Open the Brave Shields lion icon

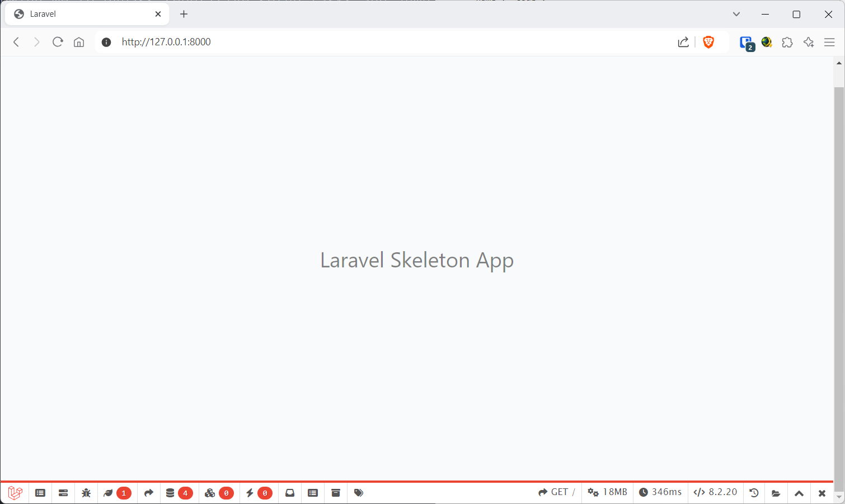[708, 42]
